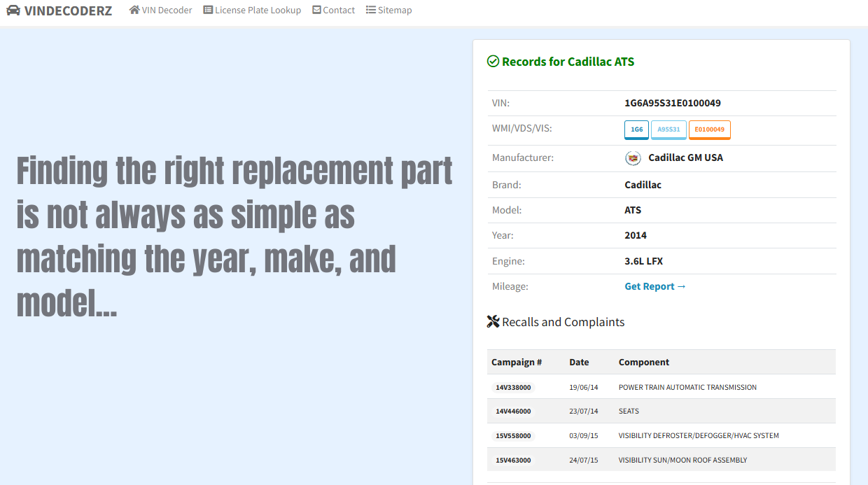Screen dimensions: 868x485
Task: Open the VINDECODERZ home brand link
Action: (x=59, y=10)
